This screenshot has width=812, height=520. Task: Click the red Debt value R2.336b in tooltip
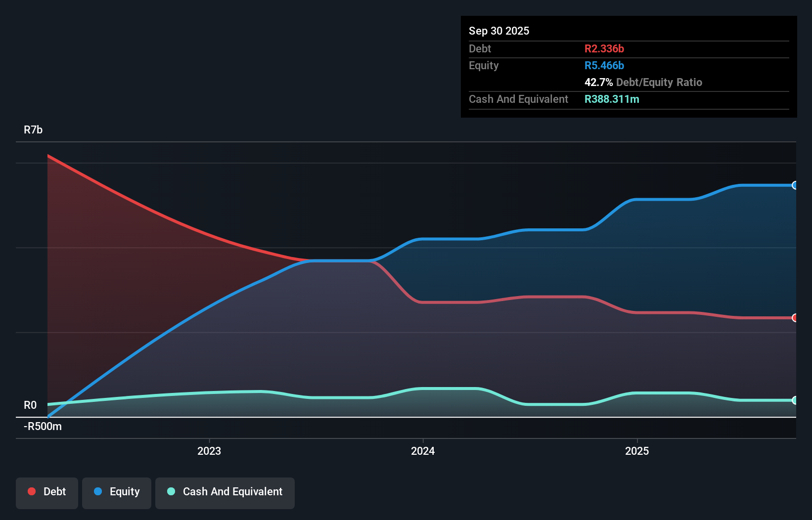(x=604, y=48)
